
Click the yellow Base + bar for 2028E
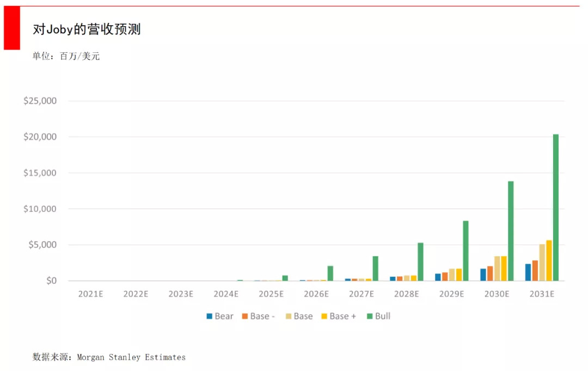click(x=414, y=278)
